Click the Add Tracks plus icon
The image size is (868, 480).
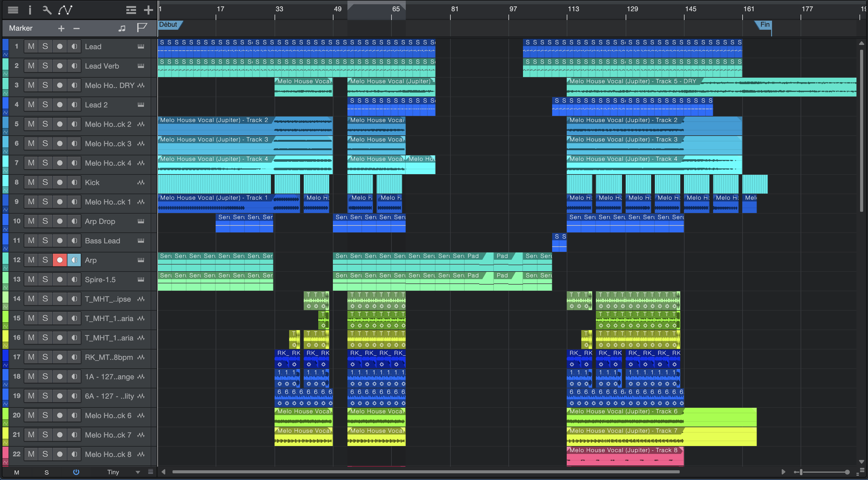pos(148,10)
